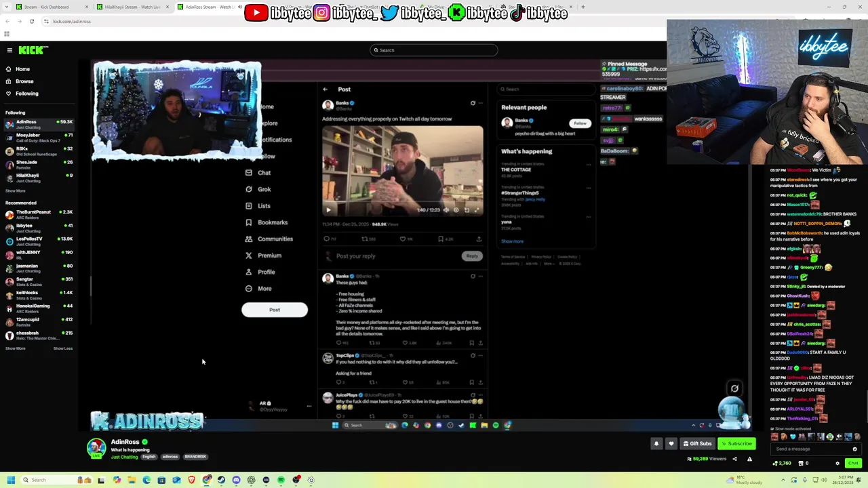This screenshot has width=868, height=488.
Task: Open ShesJade channel in sidebar
Action: click(39, 165)
